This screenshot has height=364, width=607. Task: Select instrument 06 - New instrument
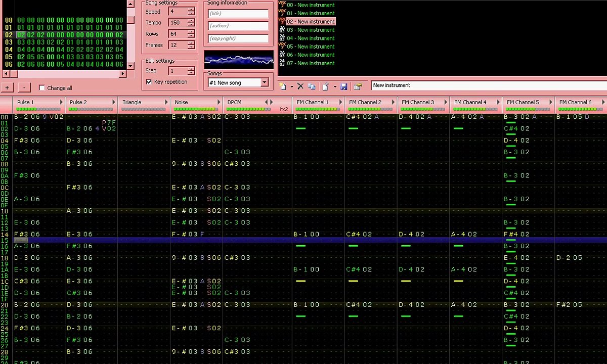(311, 55)
